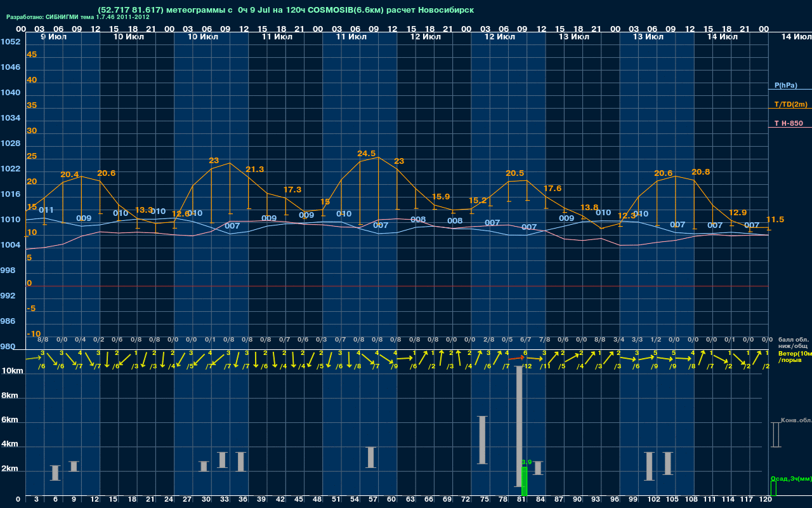Click the pink line under T H-850 legend
Viewport: 812px width, 508px height.
[790, 128]
